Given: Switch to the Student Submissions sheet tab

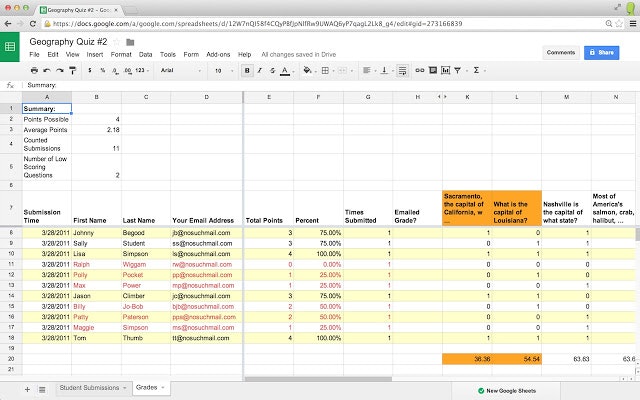Looking at the screenshot, I should [88, 387].
